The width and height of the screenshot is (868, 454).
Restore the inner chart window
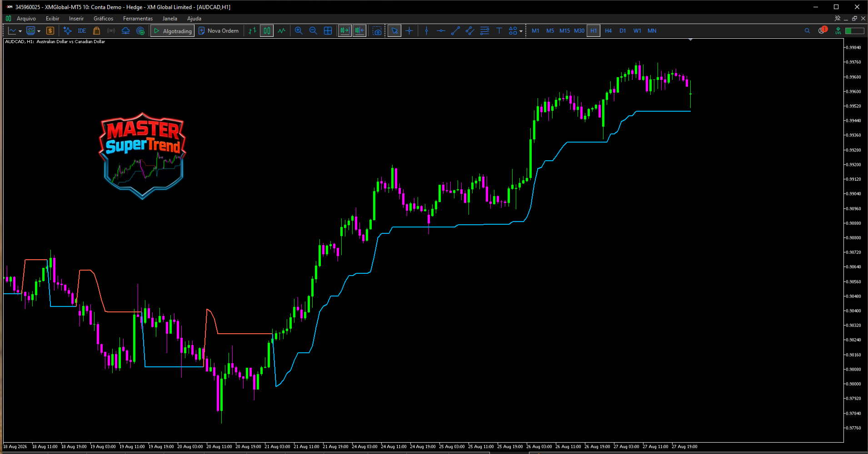854,19
